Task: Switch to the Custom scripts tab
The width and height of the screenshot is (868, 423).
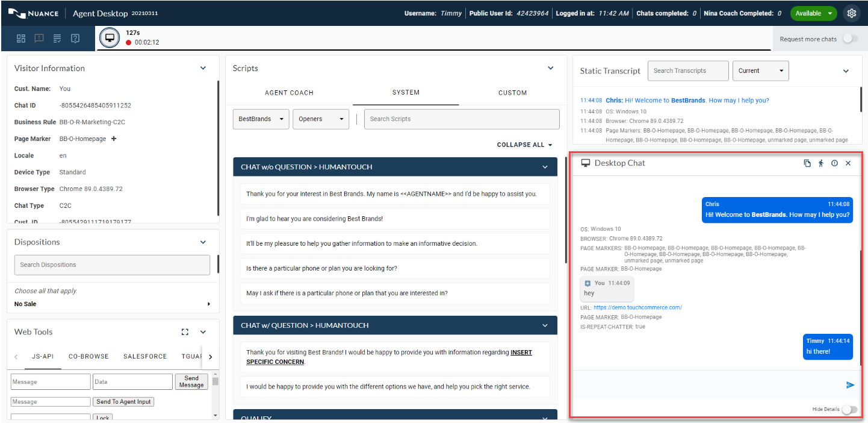Action: [512, 93]
